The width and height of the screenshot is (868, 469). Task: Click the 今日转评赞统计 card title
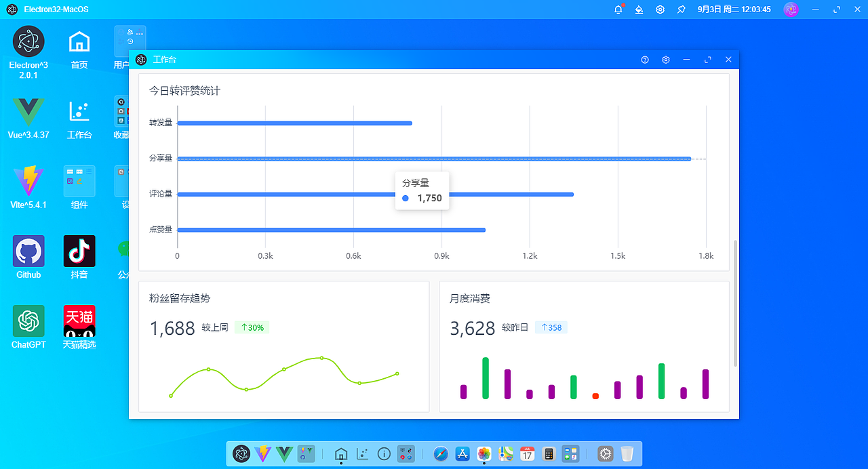pos(184,91)
